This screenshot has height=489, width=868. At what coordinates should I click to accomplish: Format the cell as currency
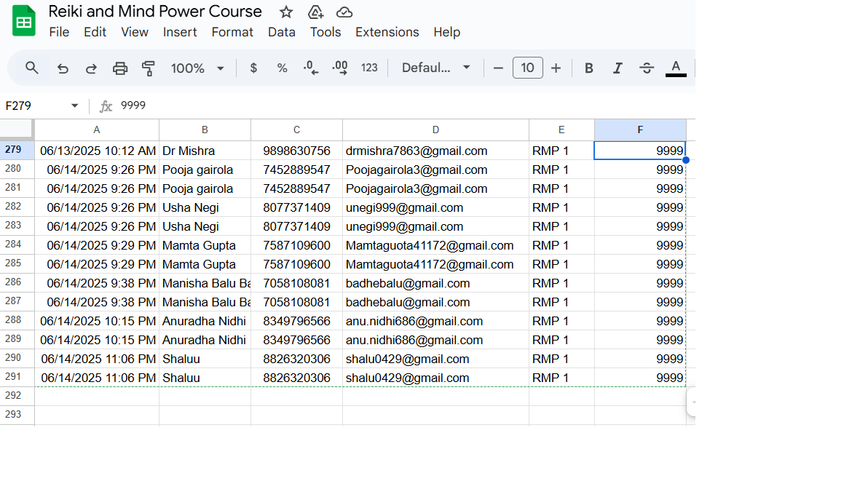pyautogui.click(x=253, y=68)
